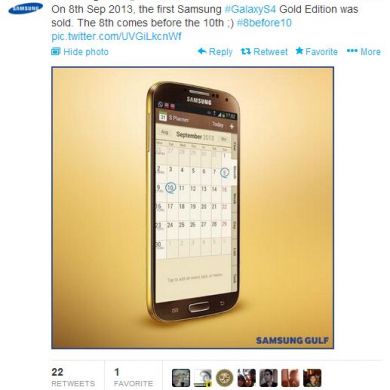Open second retweeter's profile avatar
The image size is (390, 390).
click(203, 378)
